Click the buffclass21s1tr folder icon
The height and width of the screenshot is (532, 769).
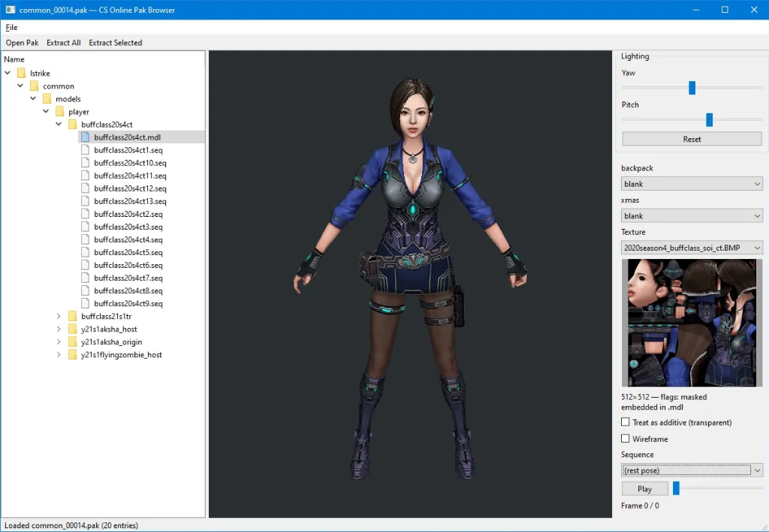pos(72,317)
